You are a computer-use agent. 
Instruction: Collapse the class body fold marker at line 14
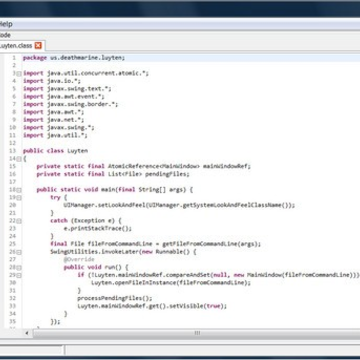click(19, 159)
